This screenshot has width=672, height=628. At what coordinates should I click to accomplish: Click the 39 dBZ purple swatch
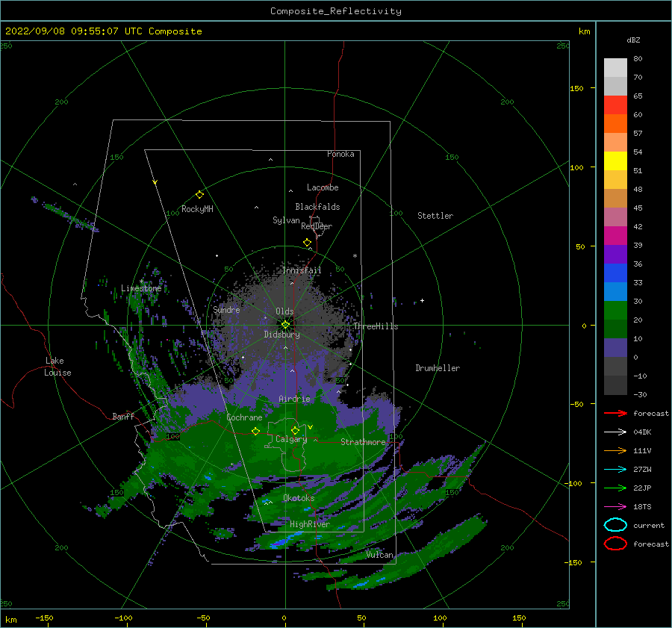tap(615, 254)
